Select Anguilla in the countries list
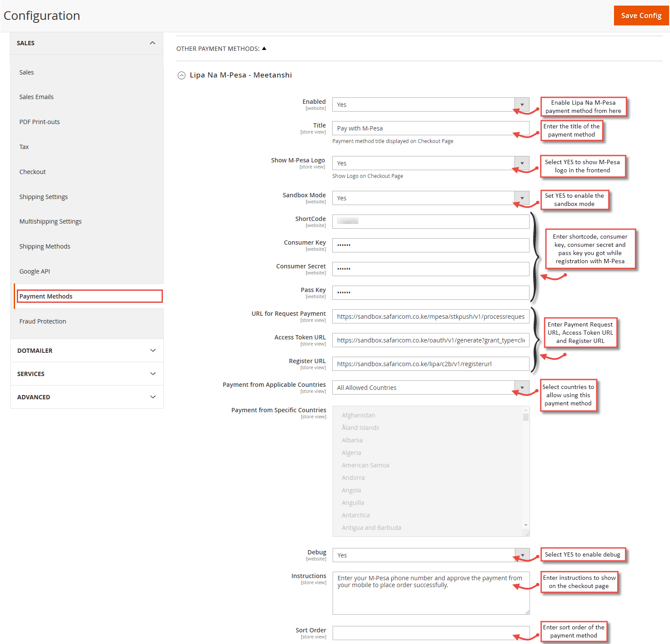This screenshot has width=670, height=644. click(x=353, y=503)
